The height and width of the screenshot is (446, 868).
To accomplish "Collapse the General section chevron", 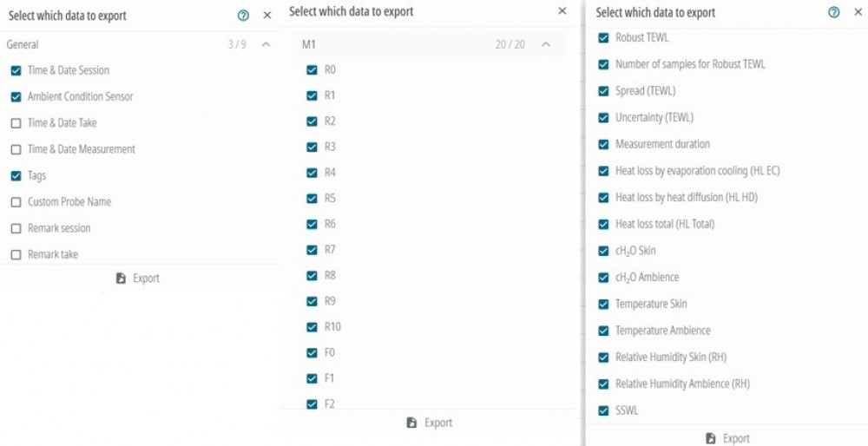I will click(266, 44).
